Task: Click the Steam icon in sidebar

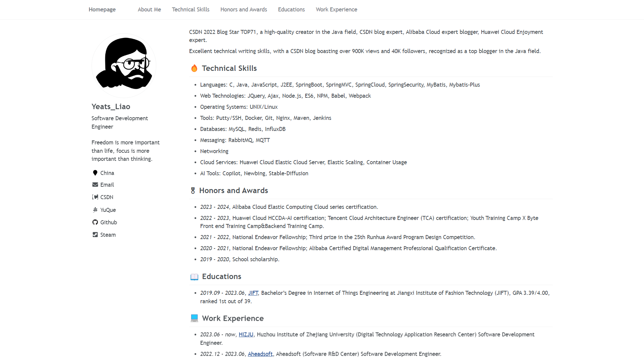Action: coord(95,235)
